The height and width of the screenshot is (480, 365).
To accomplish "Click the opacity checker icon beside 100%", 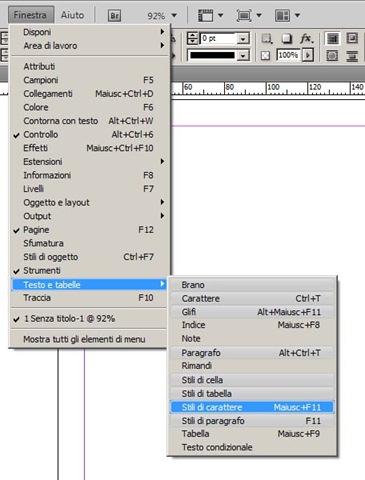I will click(265, 55).
